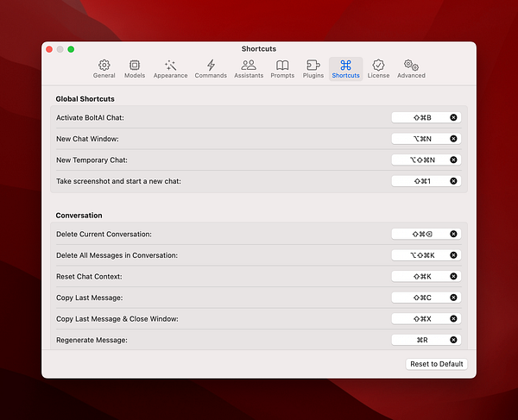This screenshot has height=420, width=518.
Task: Click 'Copy Last Message & Close Window:' label
Action: (x=117, y=319)
